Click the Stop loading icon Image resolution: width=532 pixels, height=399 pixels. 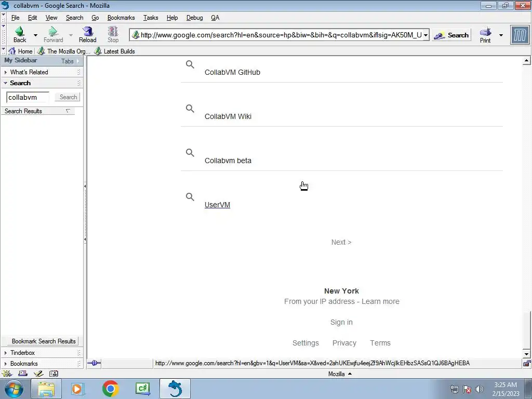(113, 31)
